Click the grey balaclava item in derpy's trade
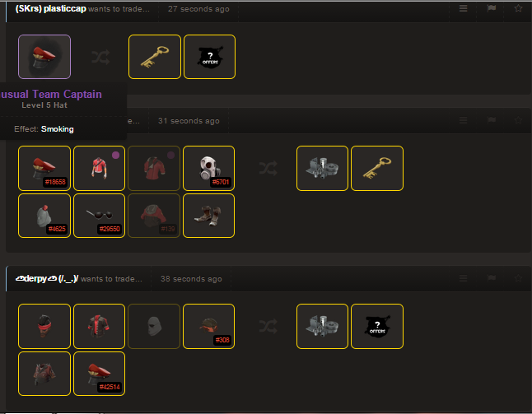532x414 pixels. pos(154,326)
